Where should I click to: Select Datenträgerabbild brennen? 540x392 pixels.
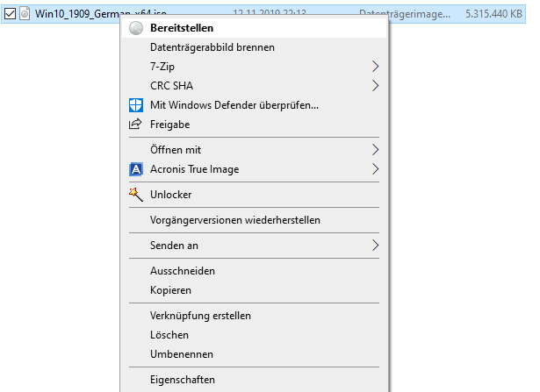(x=212, y=47)
